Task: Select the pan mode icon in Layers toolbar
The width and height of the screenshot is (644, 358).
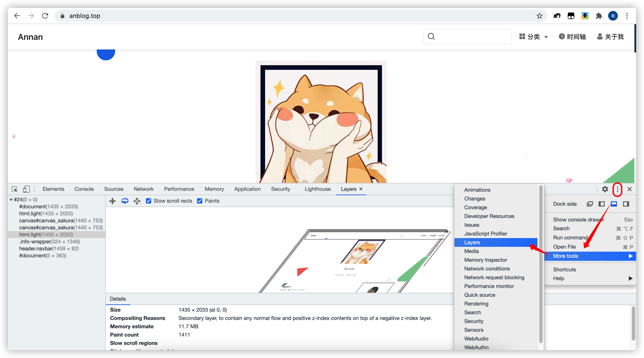Action: coord(113,201)
